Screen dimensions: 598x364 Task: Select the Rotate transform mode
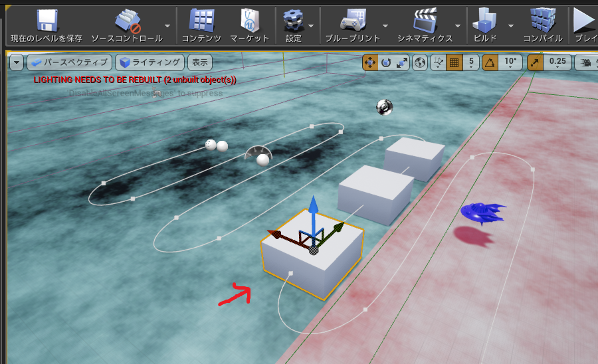(386, 62)
